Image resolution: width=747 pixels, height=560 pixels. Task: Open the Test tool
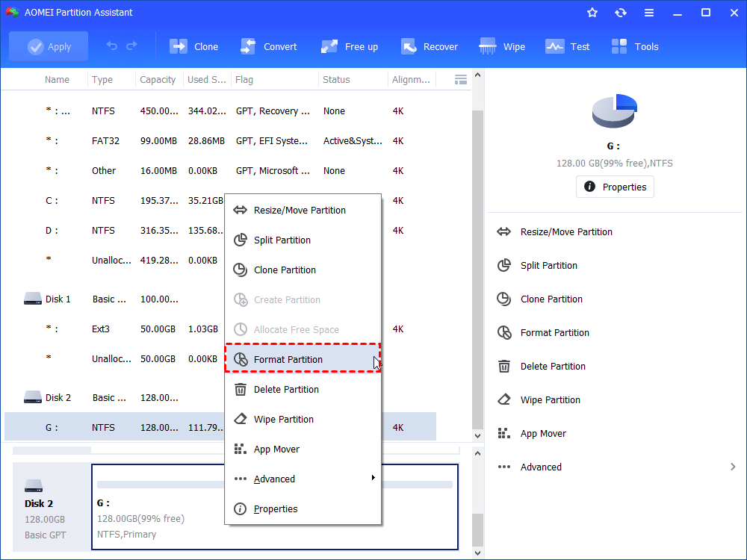(568, 46)
